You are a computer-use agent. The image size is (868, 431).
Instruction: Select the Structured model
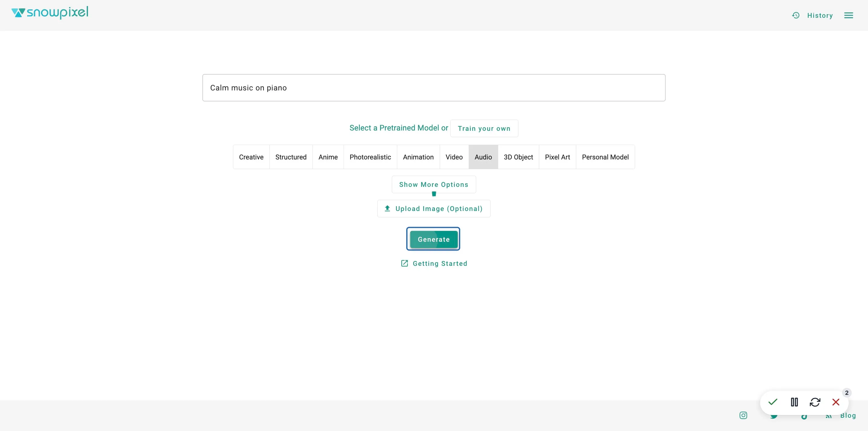[x=291, y=157]
